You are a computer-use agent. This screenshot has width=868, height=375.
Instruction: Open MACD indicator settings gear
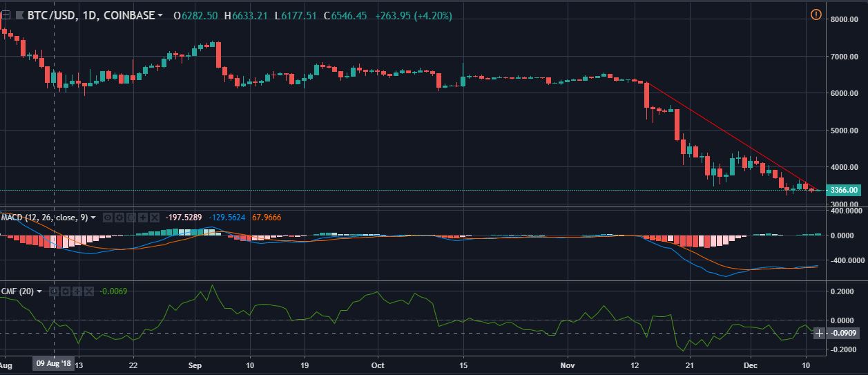pyautogui.click(x=119, y=218)
